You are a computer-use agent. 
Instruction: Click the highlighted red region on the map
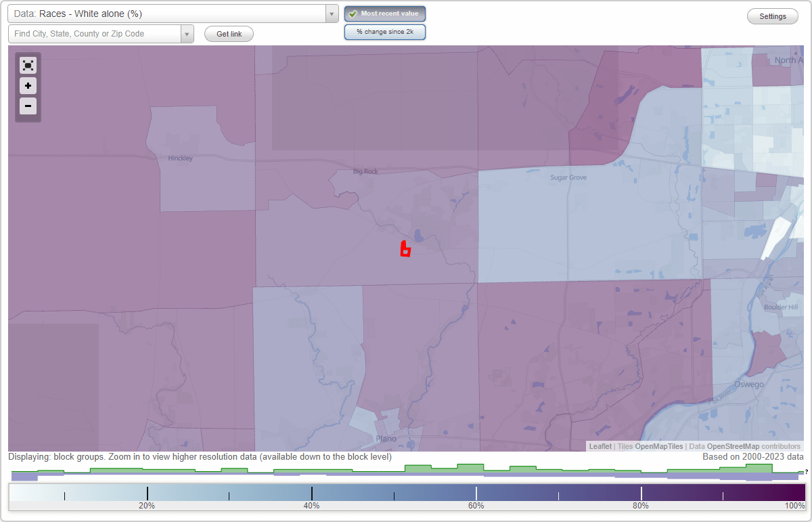point(405,249)
